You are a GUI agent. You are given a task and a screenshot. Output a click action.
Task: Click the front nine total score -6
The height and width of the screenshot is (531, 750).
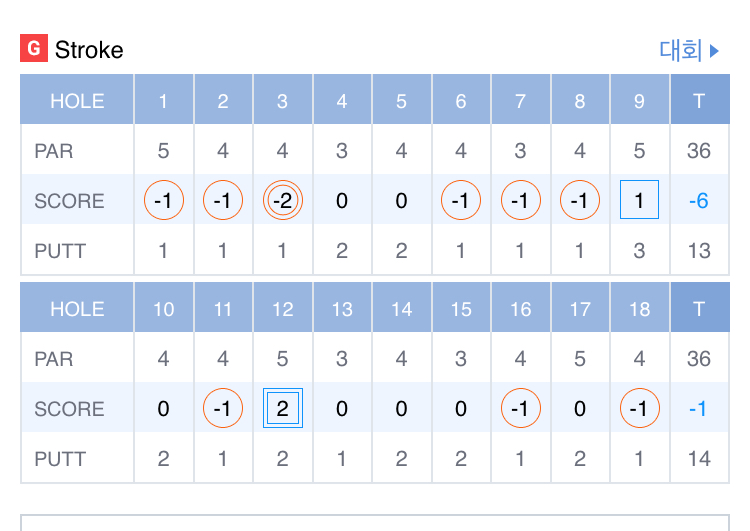[699, 201]
